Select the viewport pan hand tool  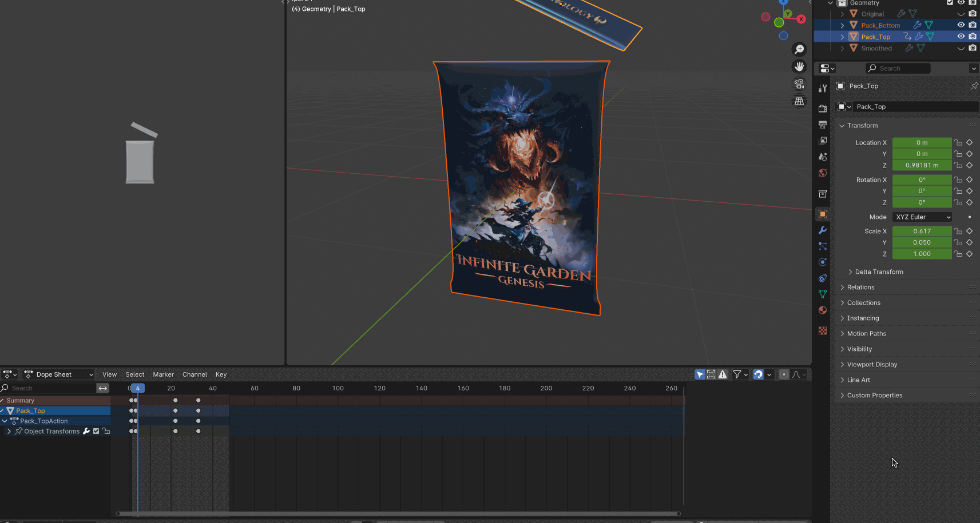click(799, 67)
